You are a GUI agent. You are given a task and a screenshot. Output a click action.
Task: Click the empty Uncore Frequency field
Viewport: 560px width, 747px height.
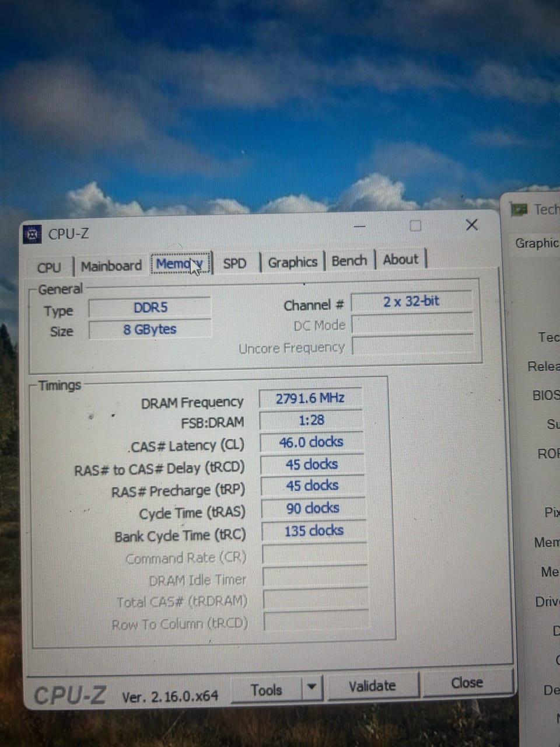click(412, 345)
